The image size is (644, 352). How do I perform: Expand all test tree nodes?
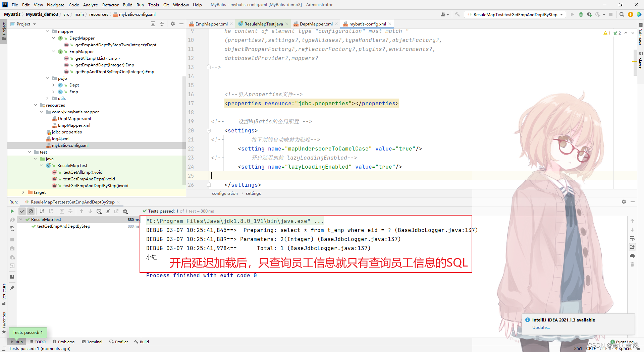click(x=62, y=211)
